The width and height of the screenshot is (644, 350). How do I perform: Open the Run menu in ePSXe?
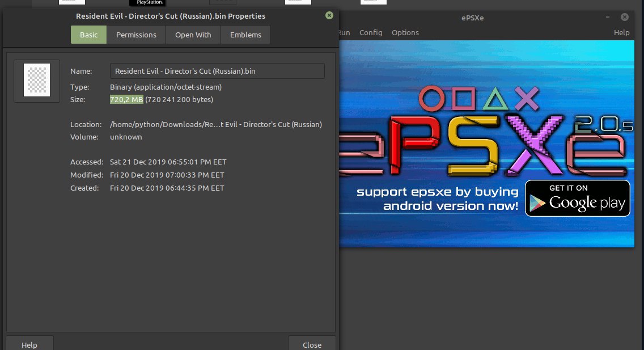click(344, 32)
